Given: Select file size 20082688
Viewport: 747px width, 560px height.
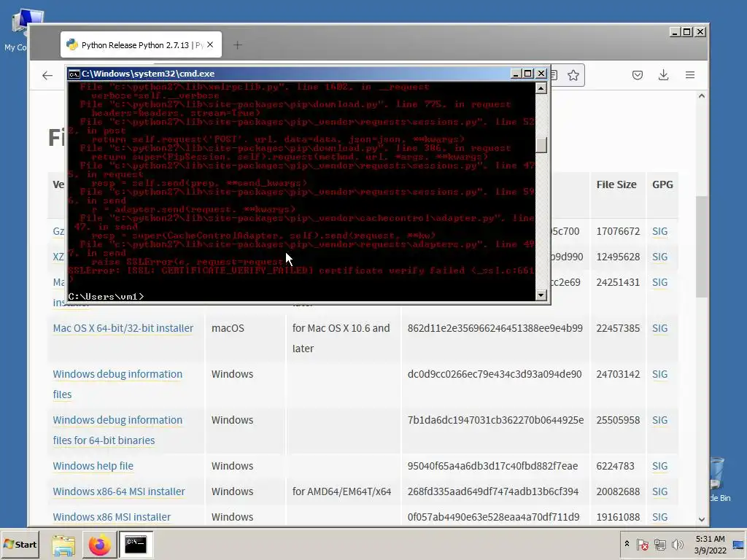Looking at the screenshot, I should click(618, 491).
